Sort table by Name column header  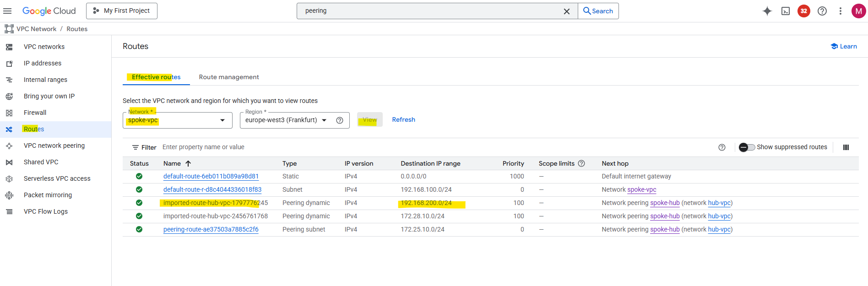(x=172, y=163)
